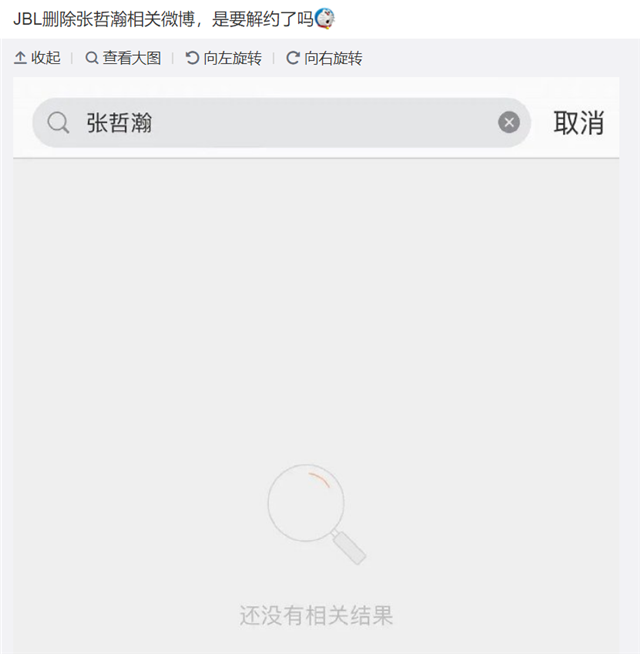Clear the search with the gray X button
The width and height of the screenshot is (640, 654).
509,122
